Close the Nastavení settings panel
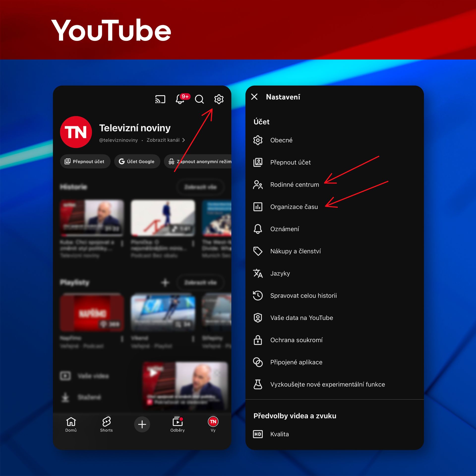This screenshot has width=476, height=476. pyautogui.click(x=254, y=97)
